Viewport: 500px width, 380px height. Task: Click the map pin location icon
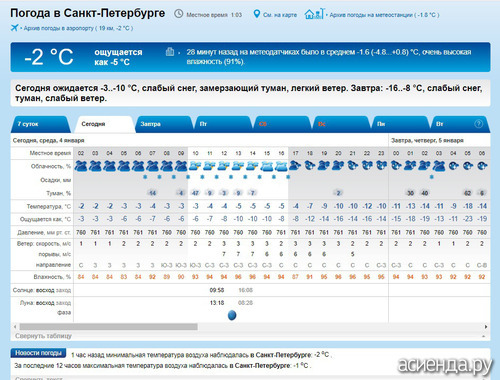[256, 14]
